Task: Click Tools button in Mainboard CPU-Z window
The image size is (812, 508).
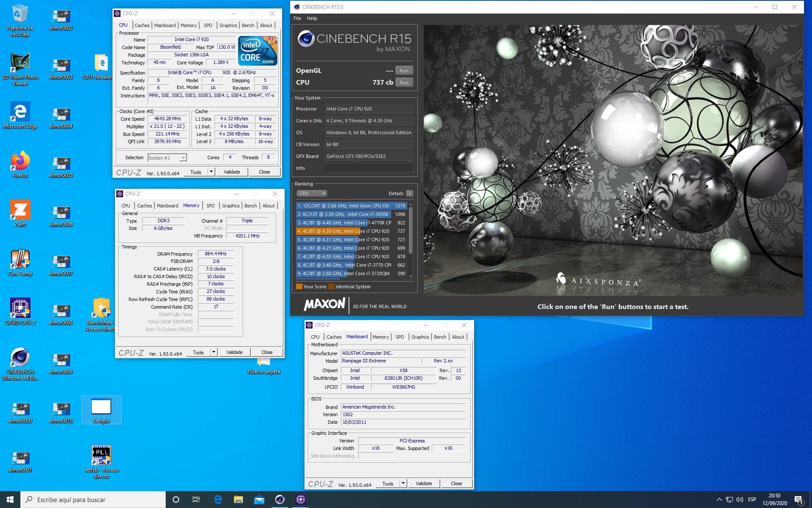Action: click(x=388, y=483)
